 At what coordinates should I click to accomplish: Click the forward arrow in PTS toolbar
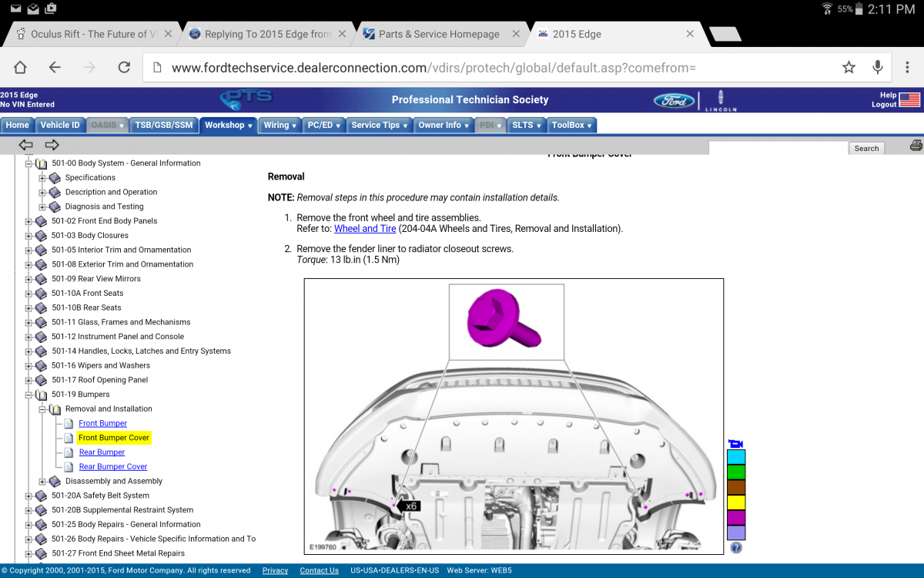52,145
